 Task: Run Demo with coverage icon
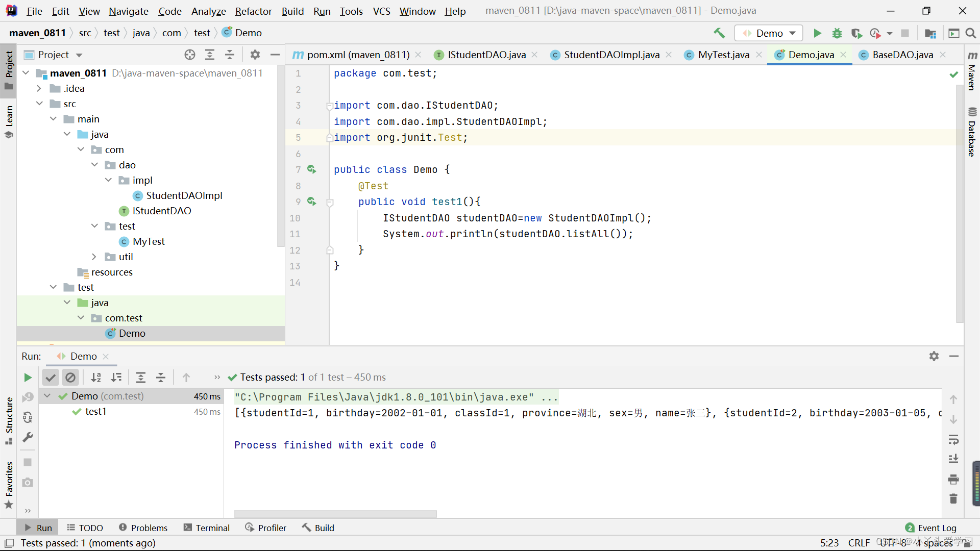856,33
